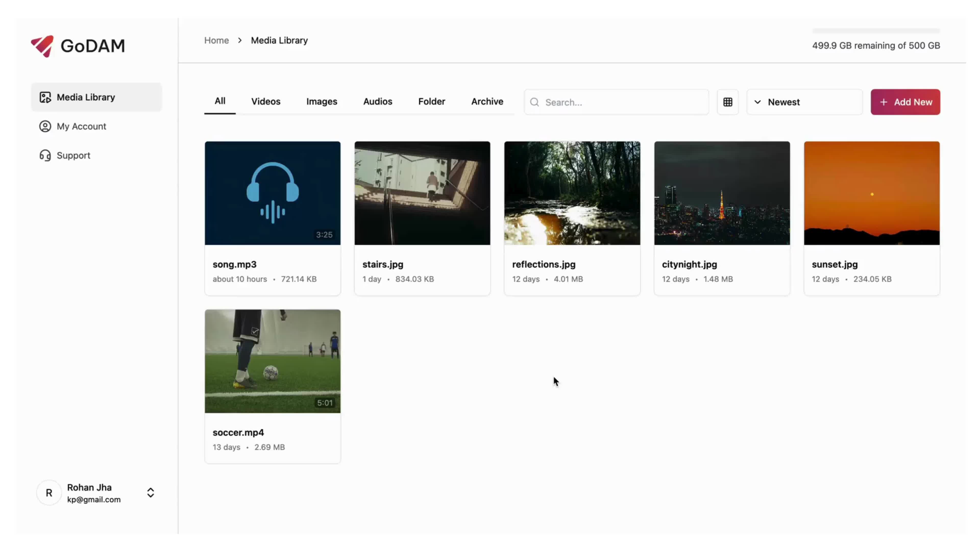Go to the Home breadcrumb link

(216, 40)
